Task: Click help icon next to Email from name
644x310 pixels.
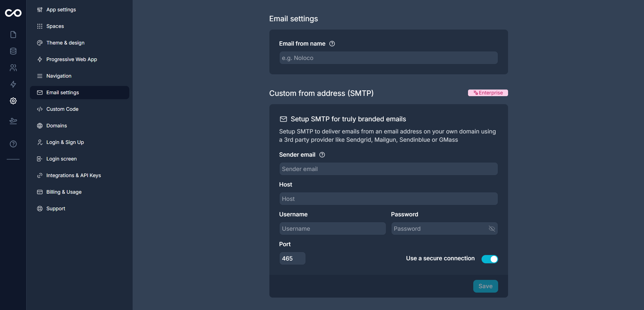Action: pos(332,44)
